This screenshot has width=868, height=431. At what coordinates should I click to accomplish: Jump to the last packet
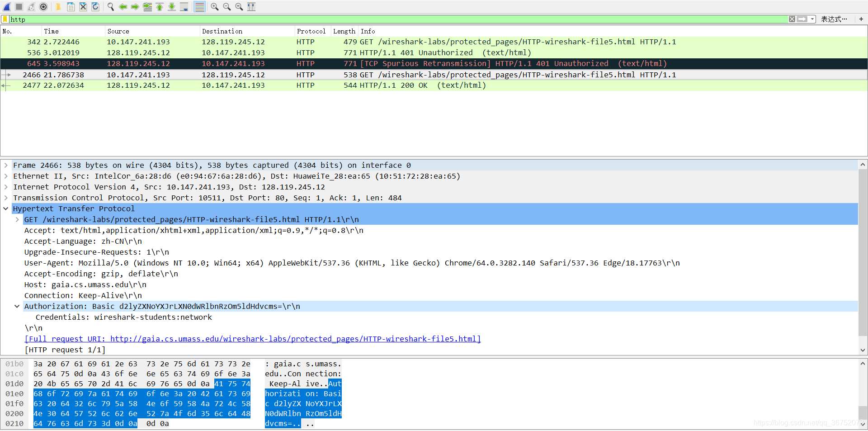pyautogui.click(x=172, y=7)
